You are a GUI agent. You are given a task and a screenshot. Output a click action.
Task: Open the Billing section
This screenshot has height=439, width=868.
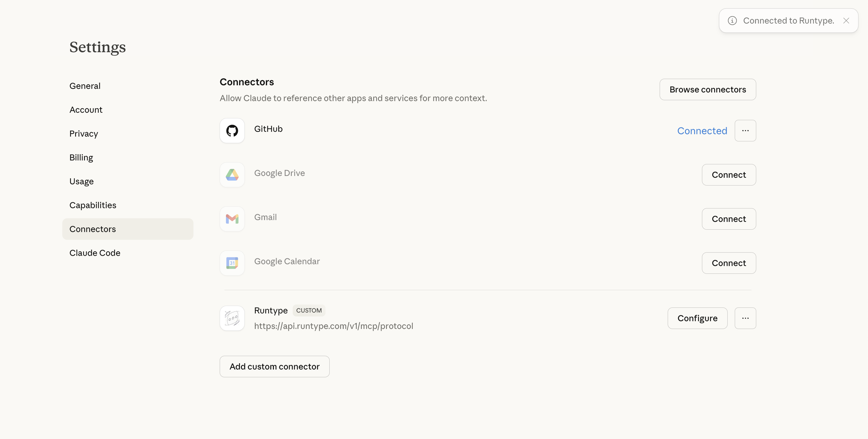(81, 157)
